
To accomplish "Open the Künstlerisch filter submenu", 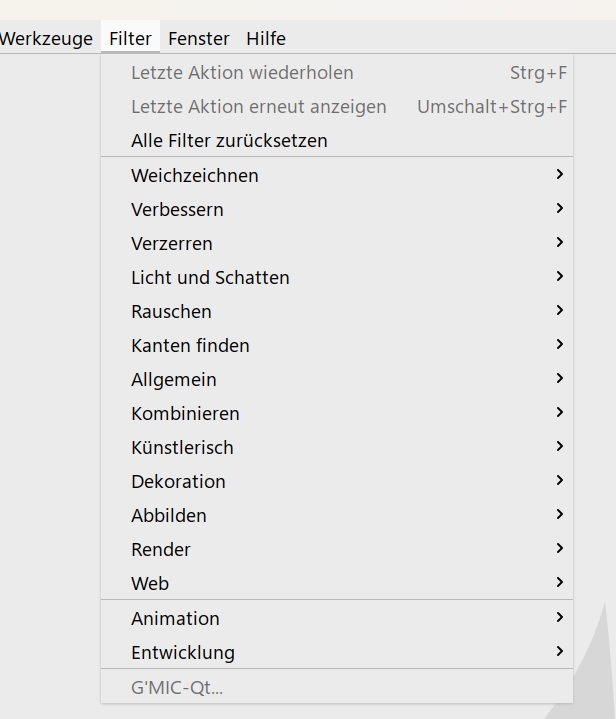I will [182, 447].
